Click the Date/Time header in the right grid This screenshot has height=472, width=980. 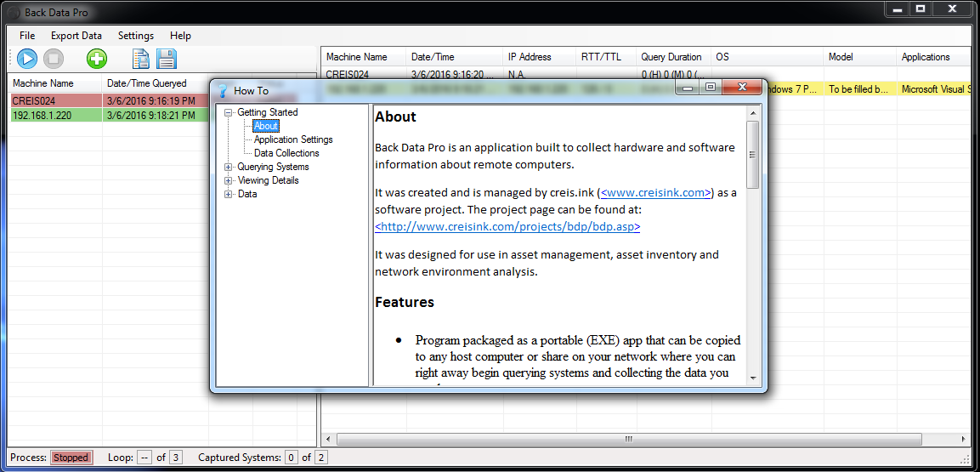tap(455, 57)
